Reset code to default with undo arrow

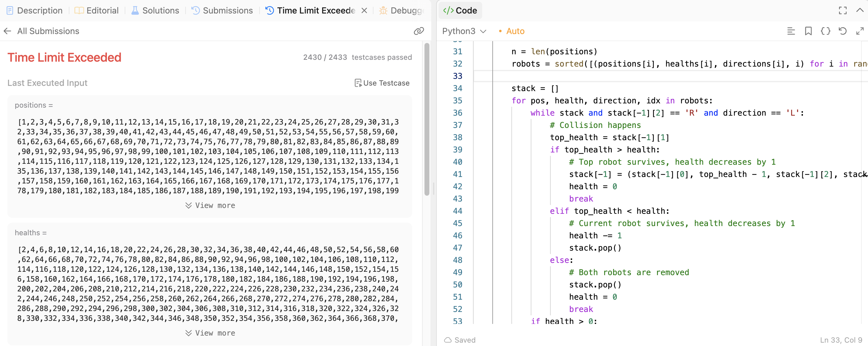843,31
